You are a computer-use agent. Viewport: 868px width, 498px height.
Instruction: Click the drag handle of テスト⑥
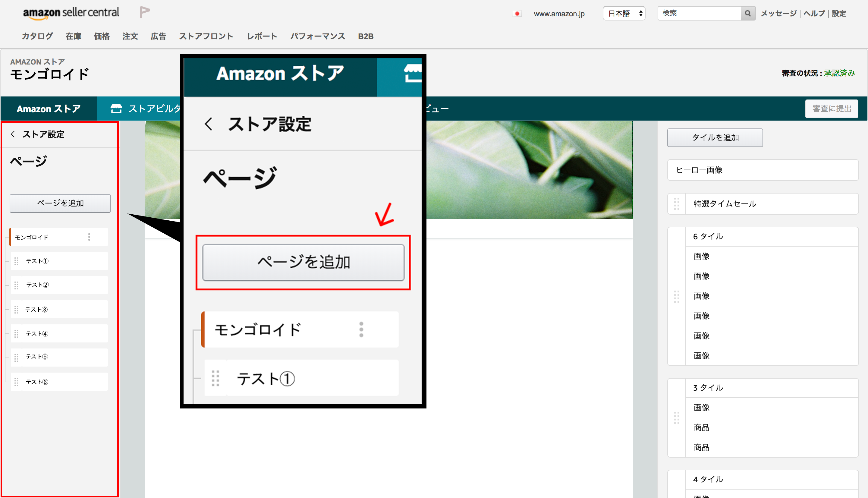(x=16, y=382)
